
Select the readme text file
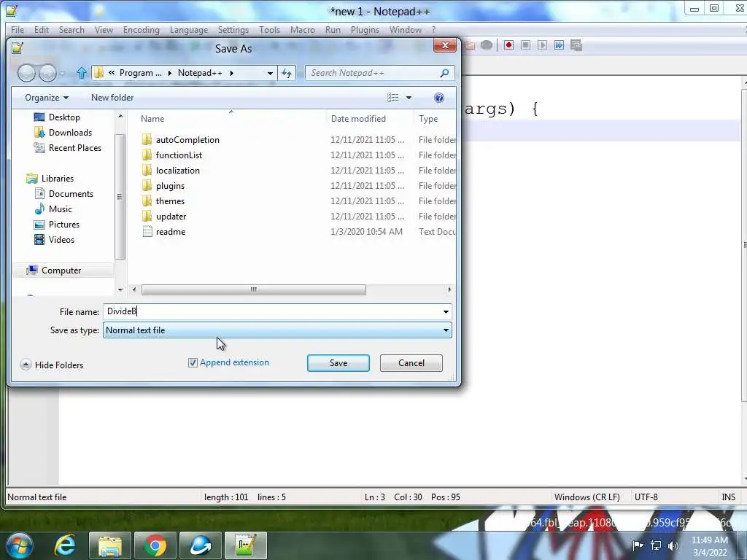170,232
